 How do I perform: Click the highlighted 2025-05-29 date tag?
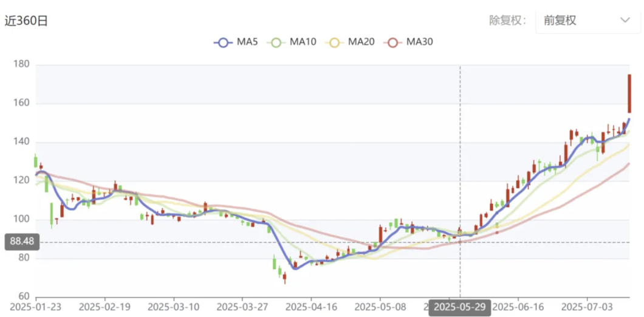click(460, 307)
